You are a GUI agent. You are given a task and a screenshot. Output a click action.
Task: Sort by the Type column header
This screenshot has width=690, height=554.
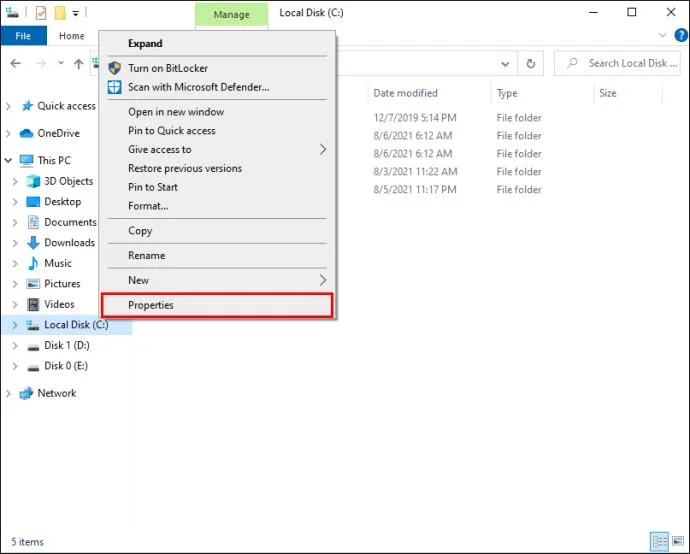click(542, 93)
